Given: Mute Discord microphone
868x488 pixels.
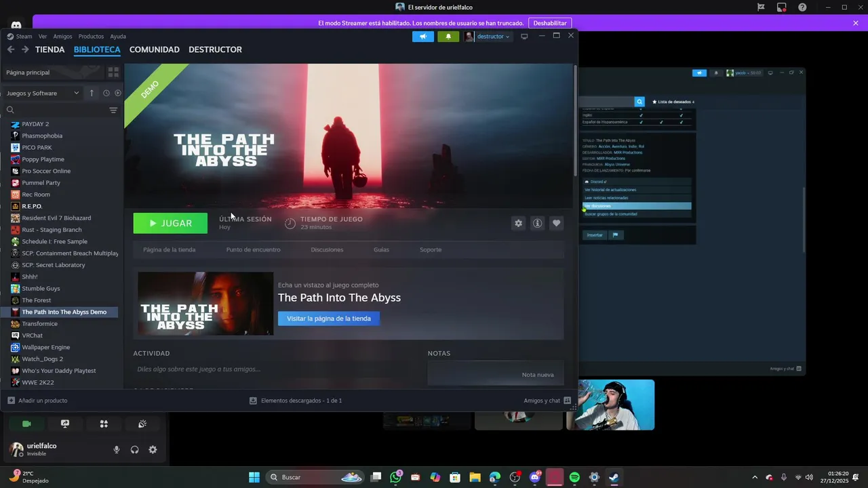Looking at the screenshot, I should [117, 449].
